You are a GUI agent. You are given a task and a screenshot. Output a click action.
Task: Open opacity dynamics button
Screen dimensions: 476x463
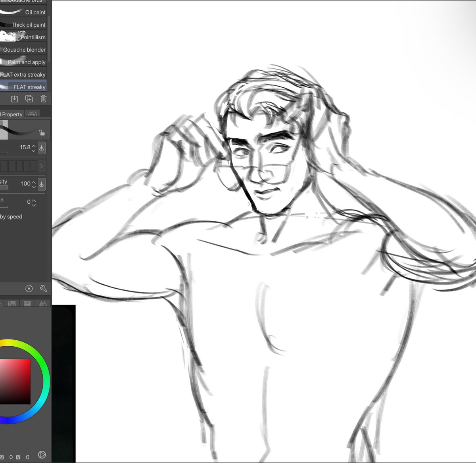tap(42, 184)
